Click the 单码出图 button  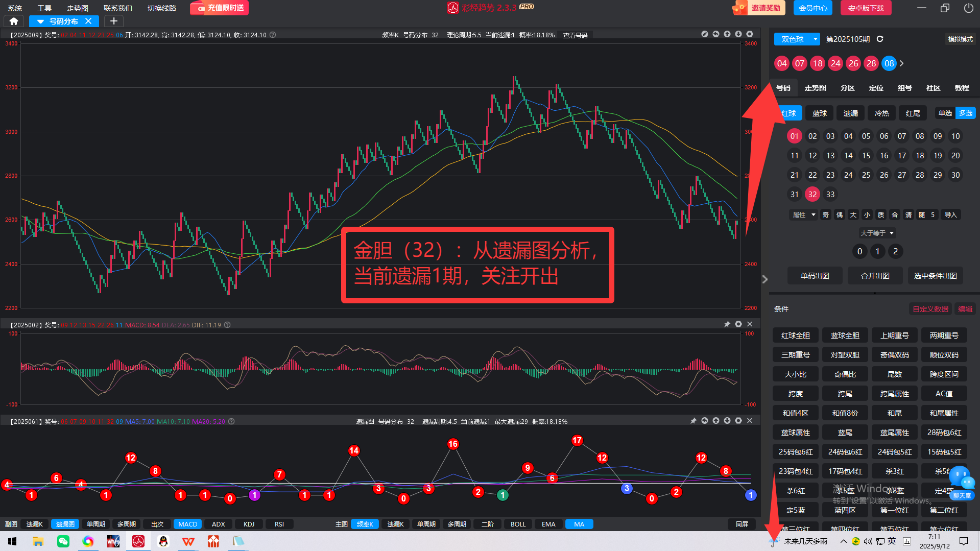[815, 276]
